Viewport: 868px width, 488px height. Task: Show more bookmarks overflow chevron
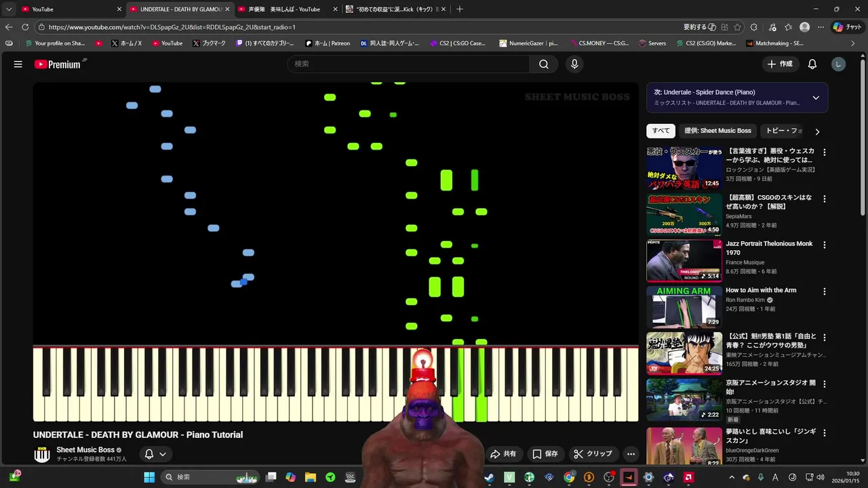click(852, 43)
